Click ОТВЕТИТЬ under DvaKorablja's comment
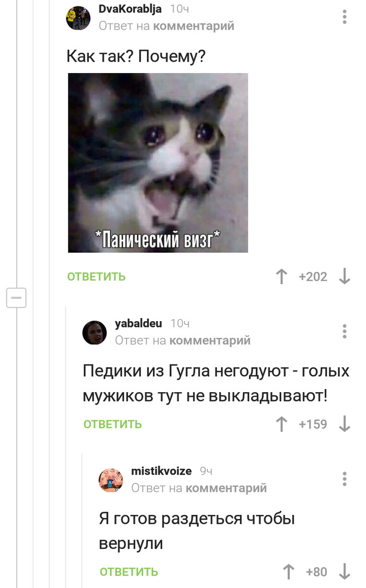Image resolution: width=366 pixels, height=588 pixels. click(97, 277)
